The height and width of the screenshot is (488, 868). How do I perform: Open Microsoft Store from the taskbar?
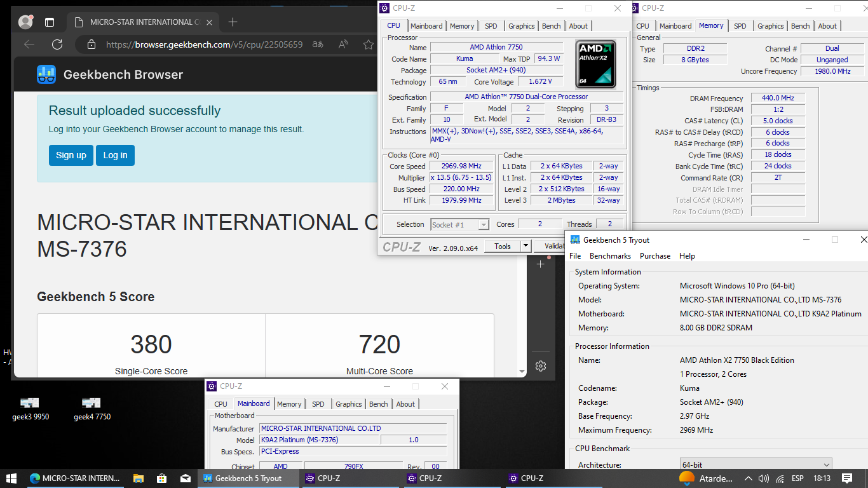click(x=161, y=478)
